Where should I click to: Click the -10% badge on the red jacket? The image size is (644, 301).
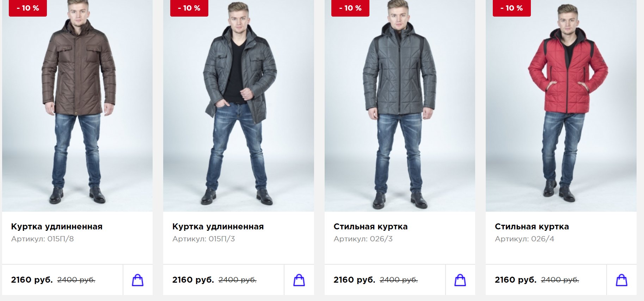[512, 8]
